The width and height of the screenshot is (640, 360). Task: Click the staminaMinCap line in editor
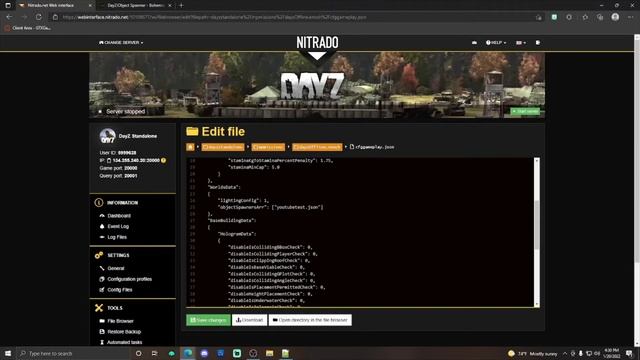254,167
